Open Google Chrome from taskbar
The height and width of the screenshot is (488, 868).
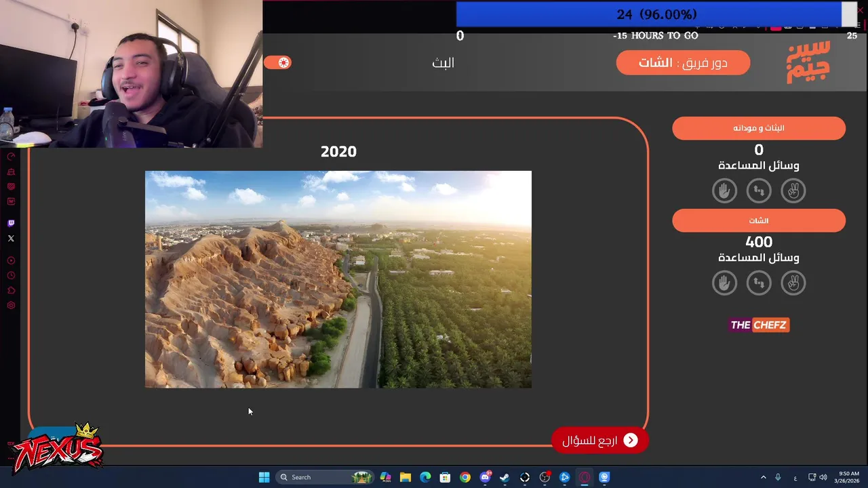pyautogui.click(x=465, y=477)
